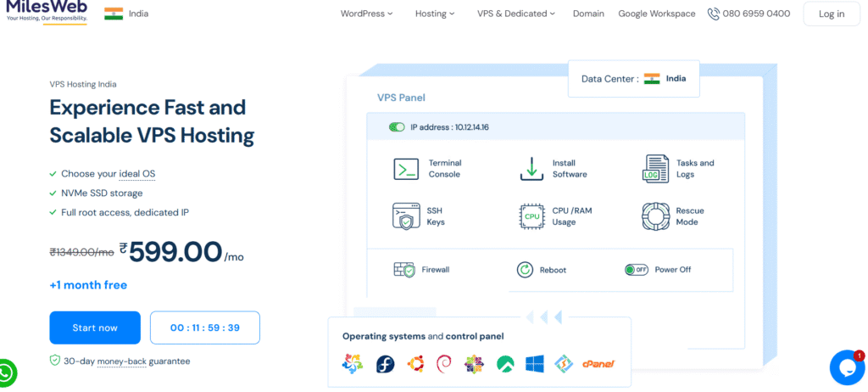Click the Rescue Mode lifebuoy icon
This screenshot has width=868, height=392.
pyautogui.click(x=655, y=216)
